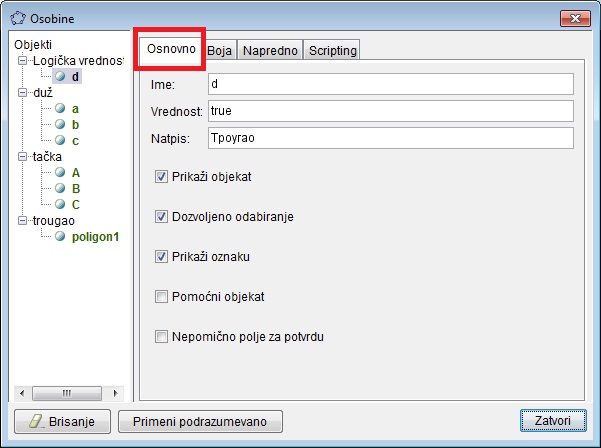Click the GeoGebra pentagon icon in the title bar
The height and width of the screenshot is (448, 601).
pos(18,18)
